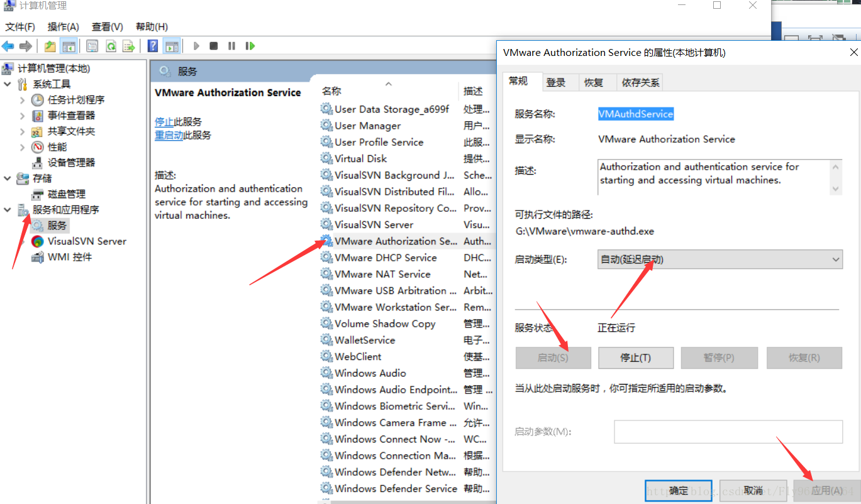
Task: Expand the 性能 tree node
Action: point(23,146)
